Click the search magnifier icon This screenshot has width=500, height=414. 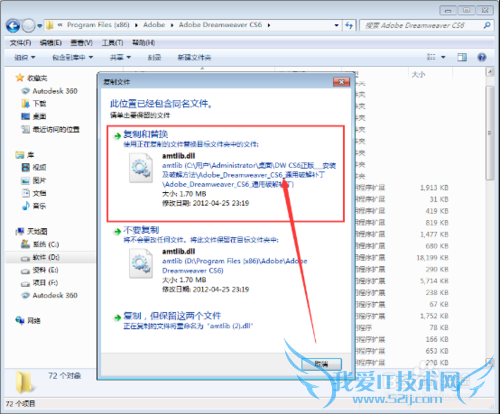coord(487,25)
